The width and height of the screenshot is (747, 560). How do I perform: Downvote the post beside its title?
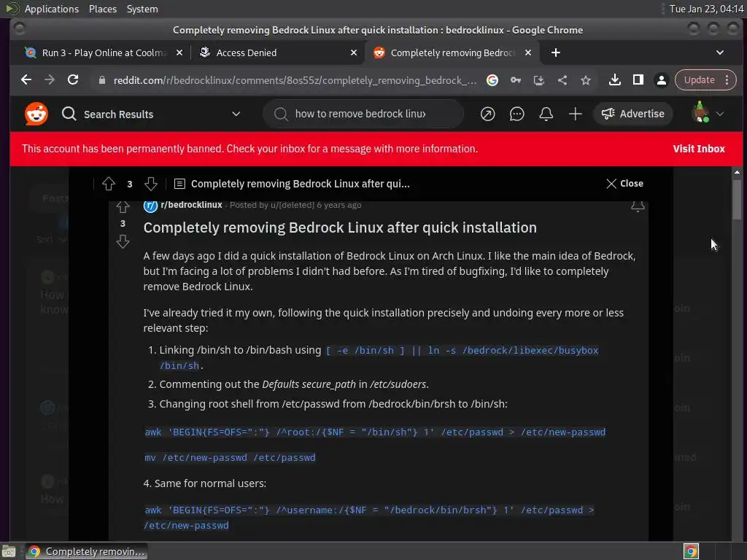click(123, 241)
